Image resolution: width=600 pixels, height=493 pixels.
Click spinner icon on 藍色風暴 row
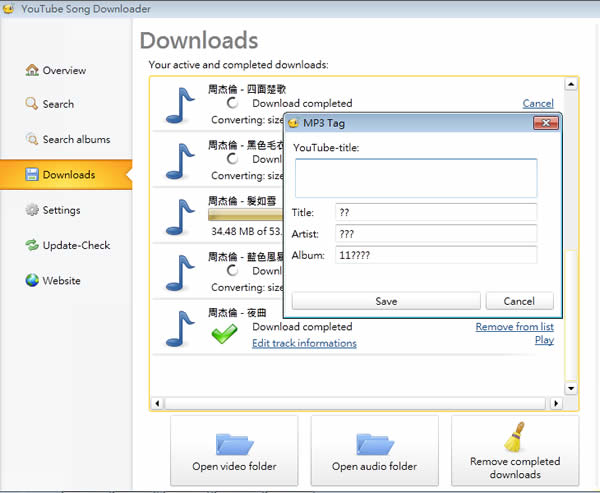pyautogui.click(x=232, y=271)
